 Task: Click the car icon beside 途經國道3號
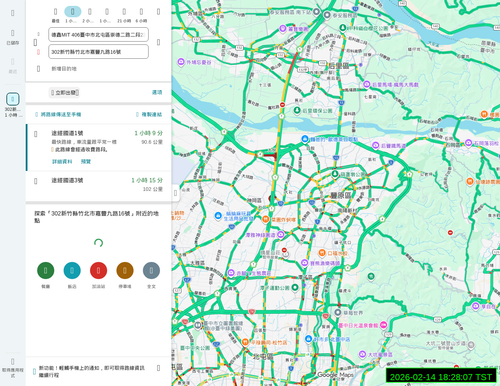tap(36, 181)
